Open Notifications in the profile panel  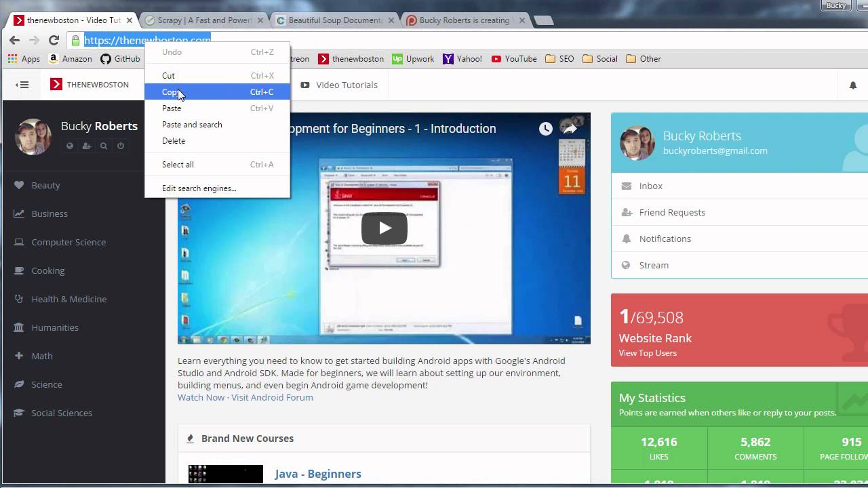pos(740,239)
